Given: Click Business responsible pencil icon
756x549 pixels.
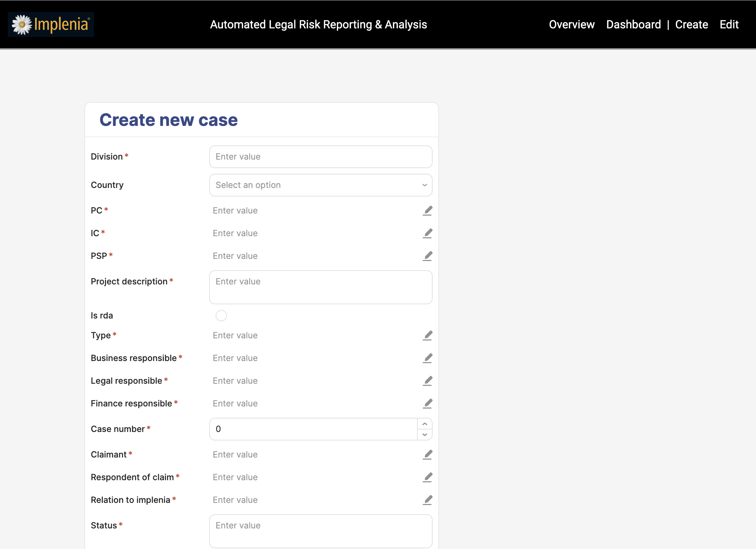Looking at the screenshot, I should click(x=427, y=358).
